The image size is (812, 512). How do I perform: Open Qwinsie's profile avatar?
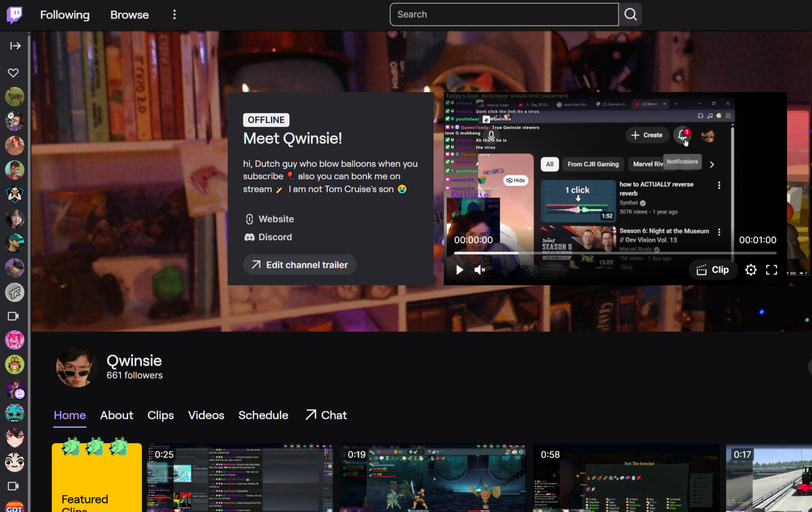click(76, 367)
